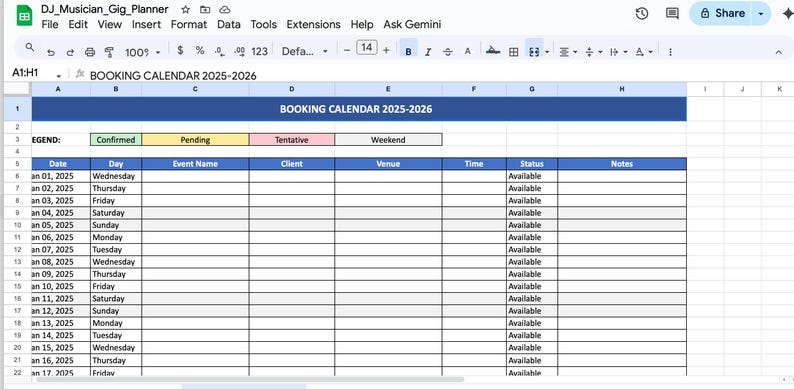Open the Edit menu
The width and height of the screenshot is (794, 389).
pyautogui.click(x=78, y=24)
